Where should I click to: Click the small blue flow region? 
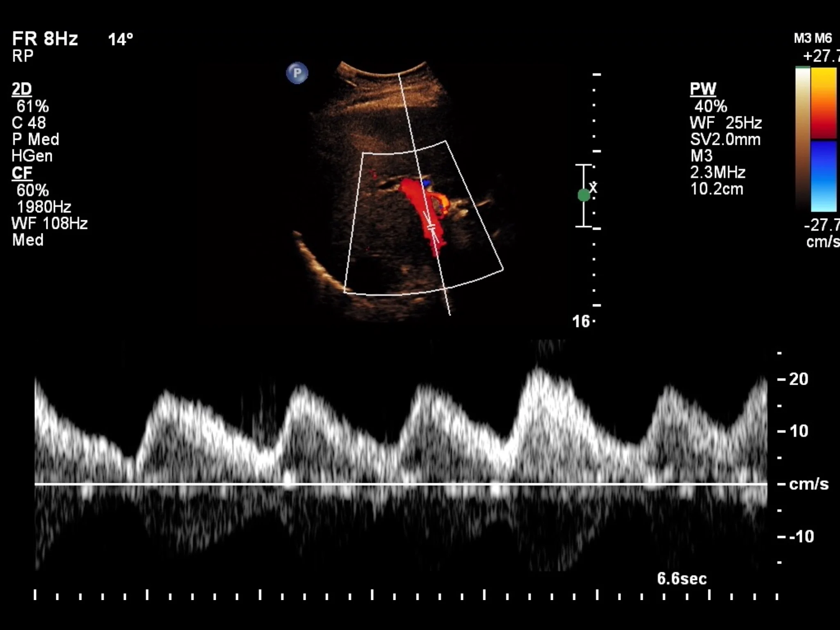427,183
